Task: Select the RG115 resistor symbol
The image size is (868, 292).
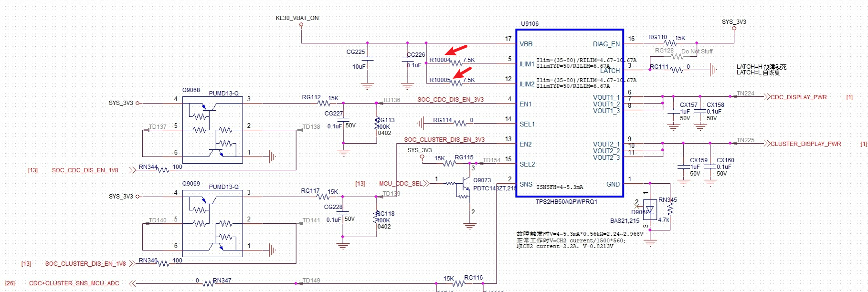Action: [x=449, y=163]
